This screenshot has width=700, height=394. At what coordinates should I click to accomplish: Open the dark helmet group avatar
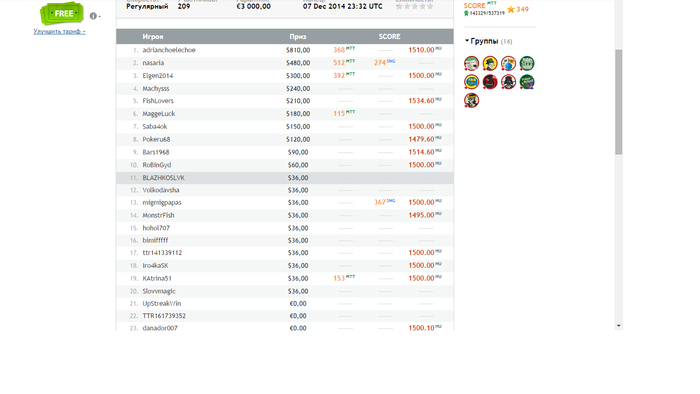coord(508,82)
